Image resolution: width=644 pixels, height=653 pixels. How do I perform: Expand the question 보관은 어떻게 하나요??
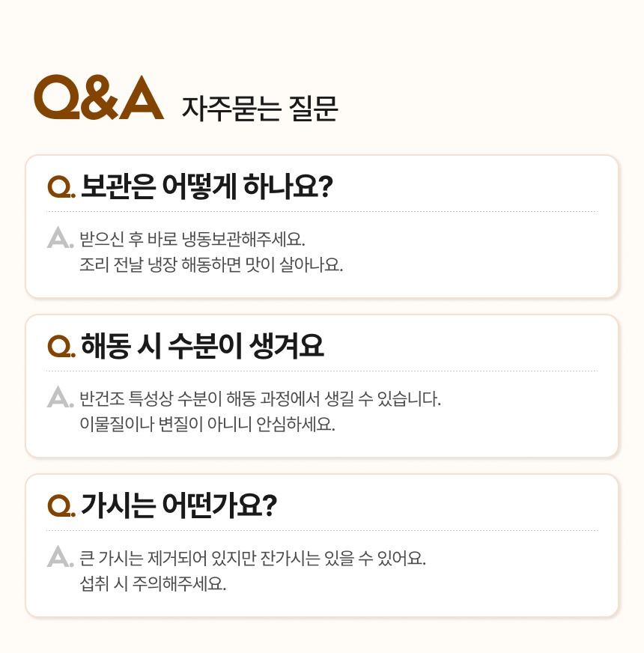(206, 186)
